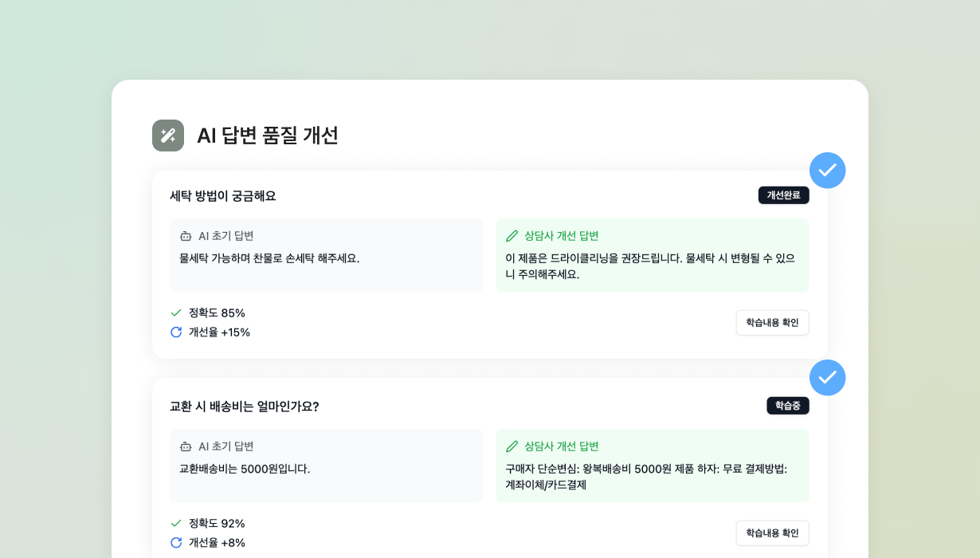Click the 학습중 status badge
This screenshot has width=980, height=558.
788,406
